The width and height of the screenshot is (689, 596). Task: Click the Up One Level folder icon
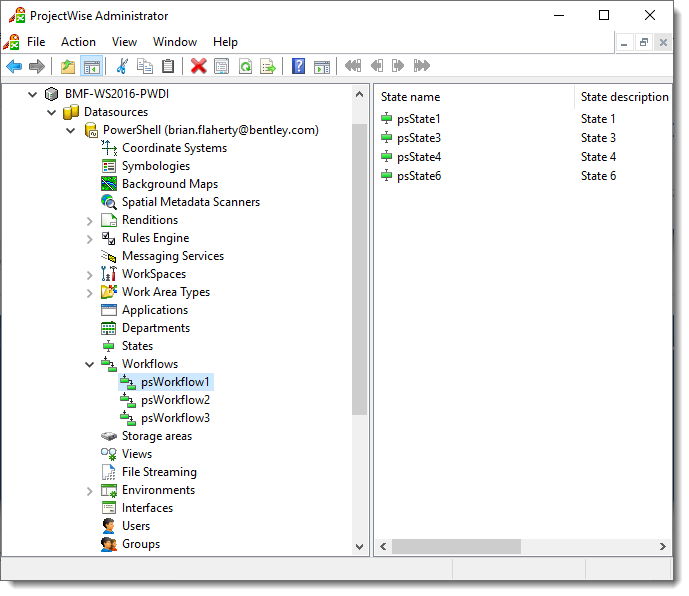tap(68, 67)
